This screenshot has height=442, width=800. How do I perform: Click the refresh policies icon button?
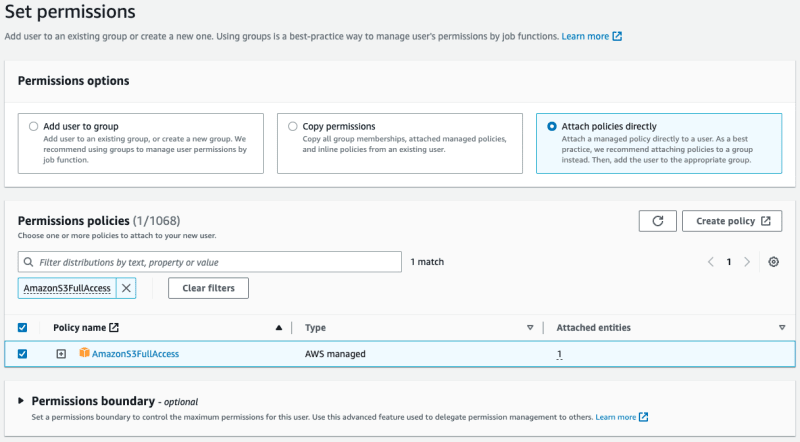pyautogui.click(x=657, y=221)
